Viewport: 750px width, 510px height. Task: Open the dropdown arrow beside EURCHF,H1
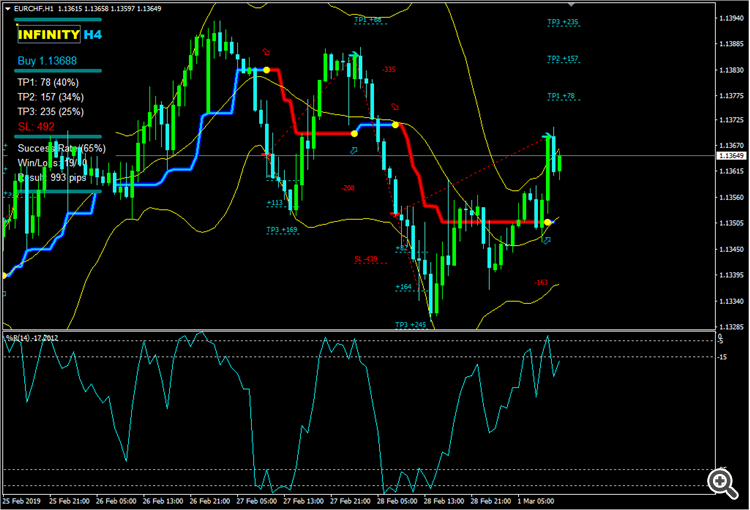point(8,9)
